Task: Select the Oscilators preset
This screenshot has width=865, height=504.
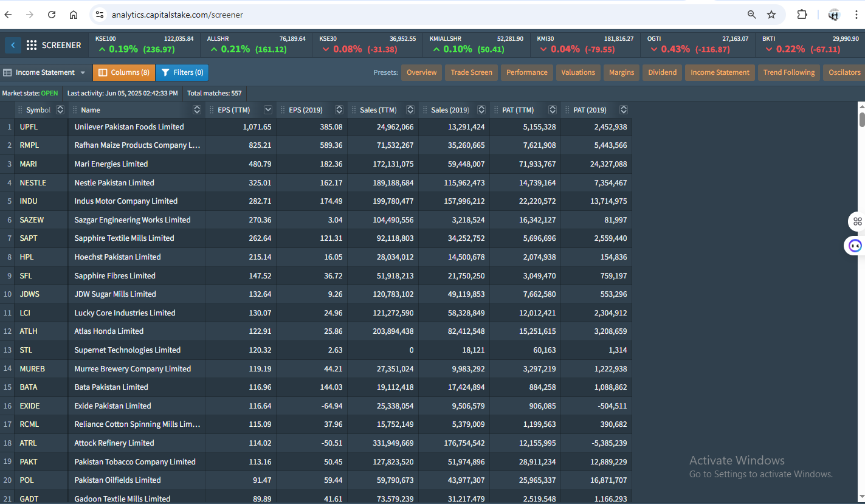Action: (x=844, y=72)
